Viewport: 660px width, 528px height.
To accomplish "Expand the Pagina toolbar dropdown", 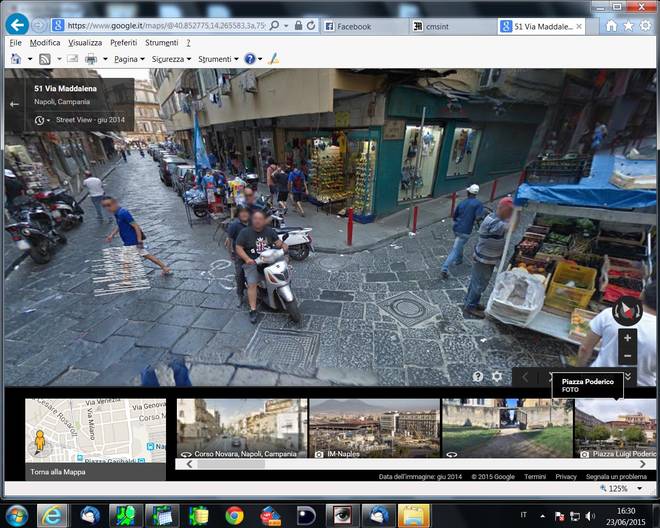I will point(129,59).
